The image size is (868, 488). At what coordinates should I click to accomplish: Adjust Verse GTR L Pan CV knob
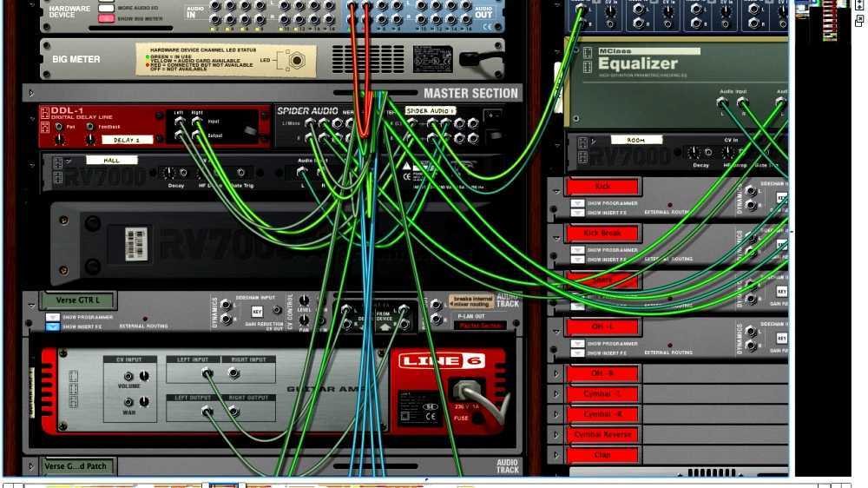(304, 320)
